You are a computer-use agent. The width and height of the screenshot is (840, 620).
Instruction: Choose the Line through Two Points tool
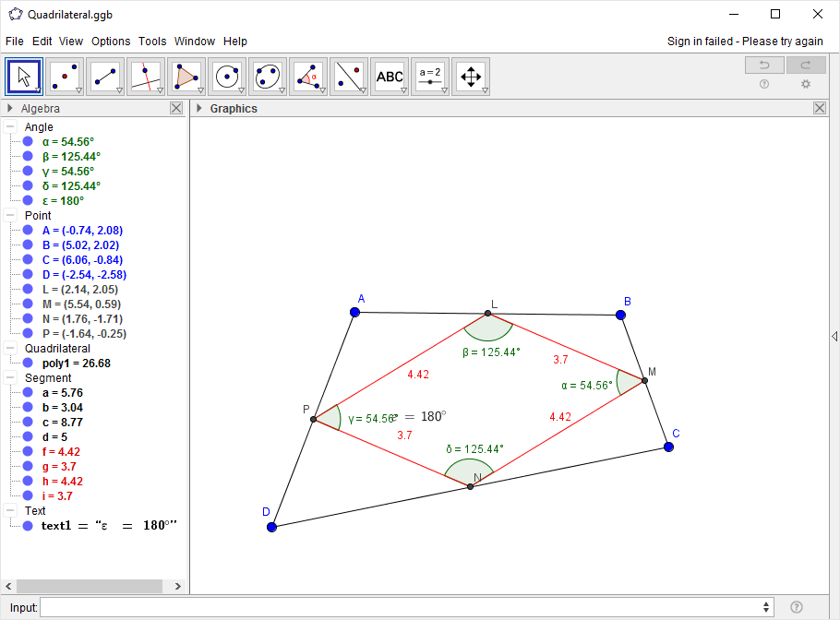pos(105,77)
